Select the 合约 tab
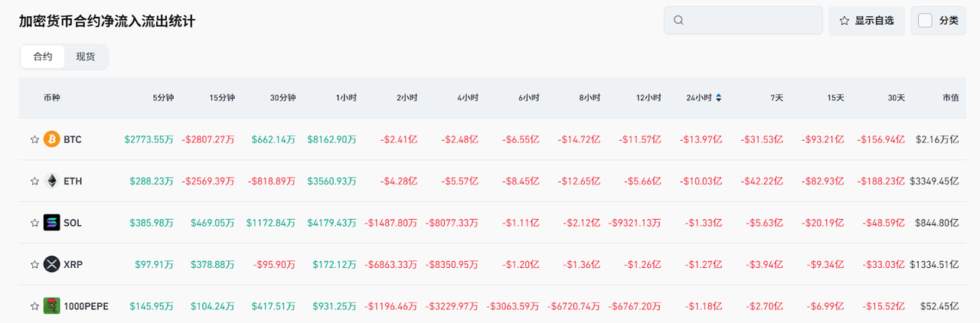Viewport: 980px width, 323px height. [43, 57]
